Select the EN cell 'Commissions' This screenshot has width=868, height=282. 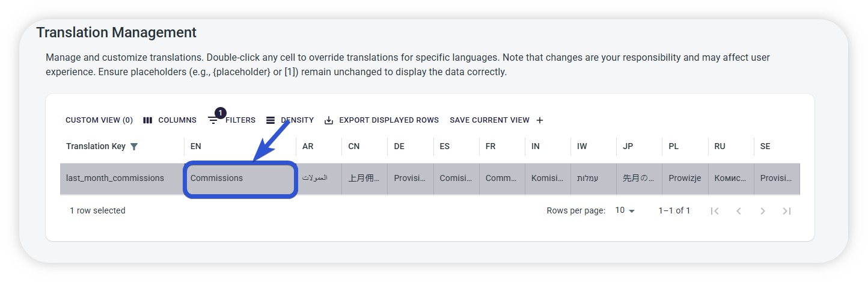click(240, 179)
